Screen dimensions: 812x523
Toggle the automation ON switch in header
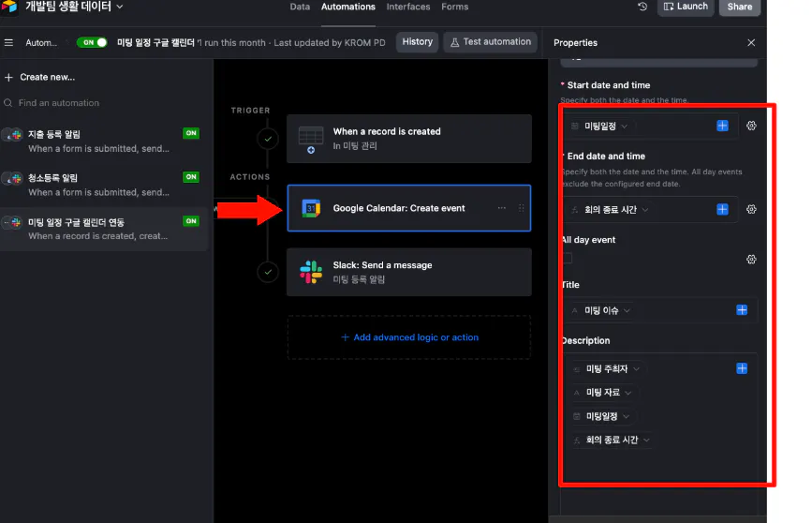pyautogui.click(x=92, y=42)
